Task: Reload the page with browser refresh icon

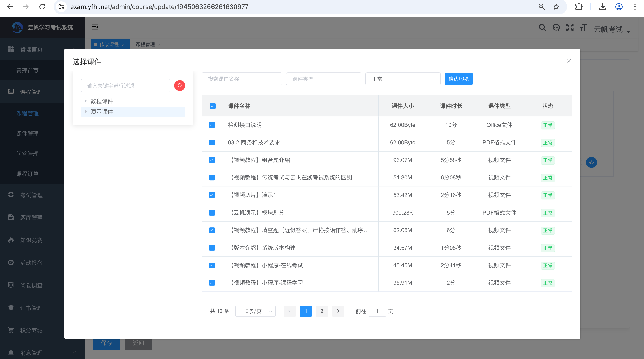Action: 42,7
